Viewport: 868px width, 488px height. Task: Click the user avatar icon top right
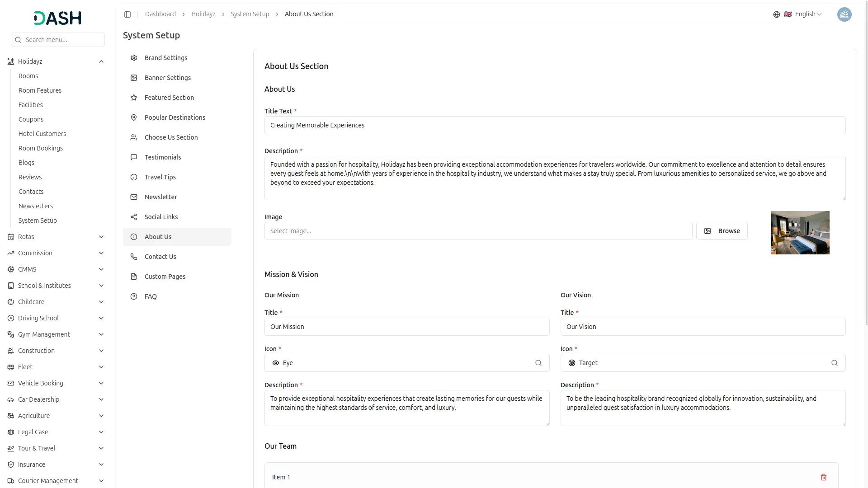click(x=844, y=14)
